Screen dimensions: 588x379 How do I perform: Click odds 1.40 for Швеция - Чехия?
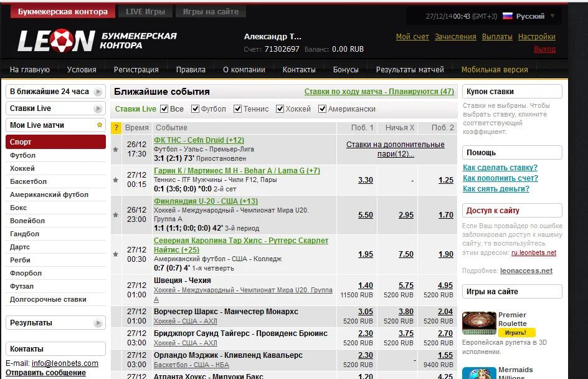[x=366, y=285]
